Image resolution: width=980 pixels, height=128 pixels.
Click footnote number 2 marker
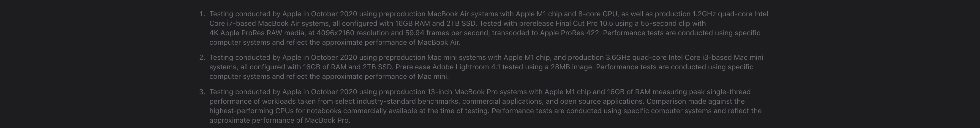(202, 57)
